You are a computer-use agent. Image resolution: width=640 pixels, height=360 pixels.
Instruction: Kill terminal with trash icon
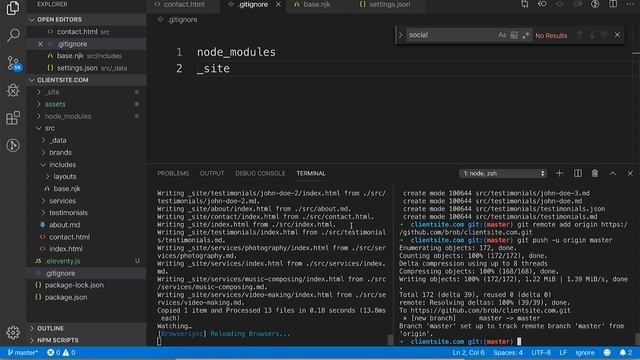point(595,173)
